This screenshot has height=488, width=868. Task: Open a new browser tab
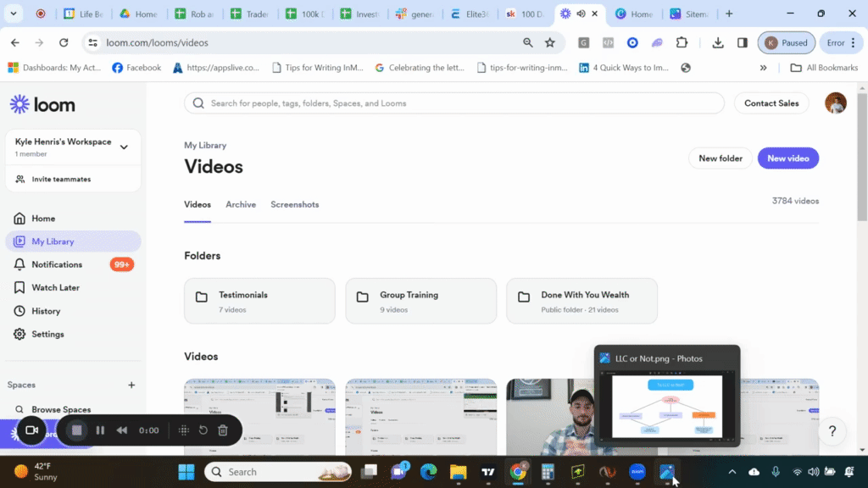(x=729, y=14)
